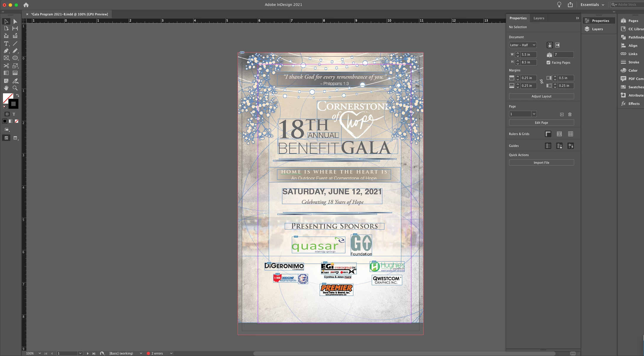Activate the Zoom tool
This screenshot has width=644, height=356.
pyautogui.click(x=15, y=88)
